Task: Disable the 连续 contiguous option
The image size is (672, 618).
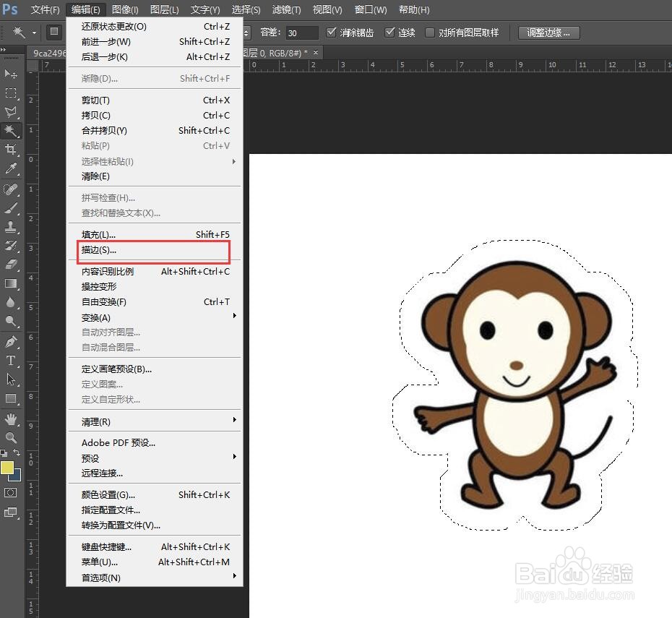Action: pos(388,33)
